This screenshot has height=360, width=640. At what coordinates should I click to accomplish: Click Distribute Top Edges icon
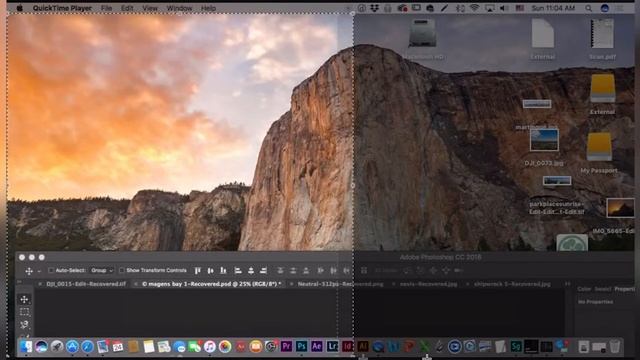coord(280,271)
